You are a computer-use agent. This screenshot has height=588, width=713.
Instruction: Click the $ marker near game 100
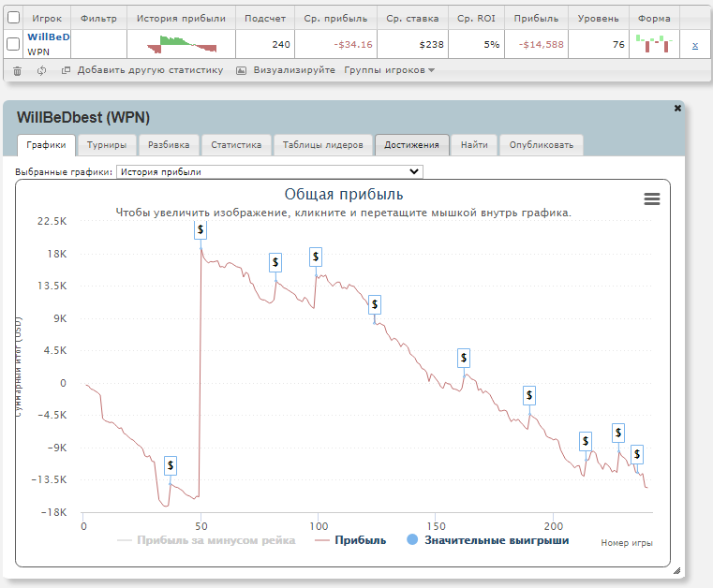(317, 256)
